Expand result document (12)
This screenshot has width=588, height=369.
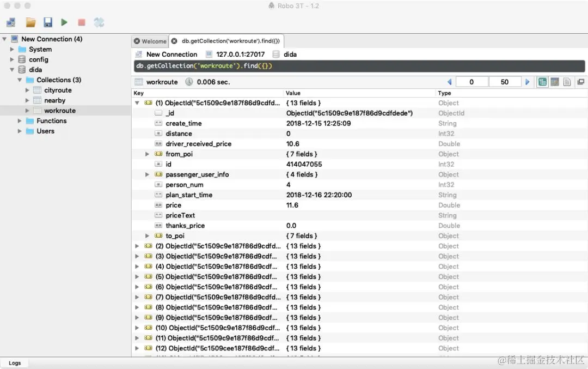(137, 348)
